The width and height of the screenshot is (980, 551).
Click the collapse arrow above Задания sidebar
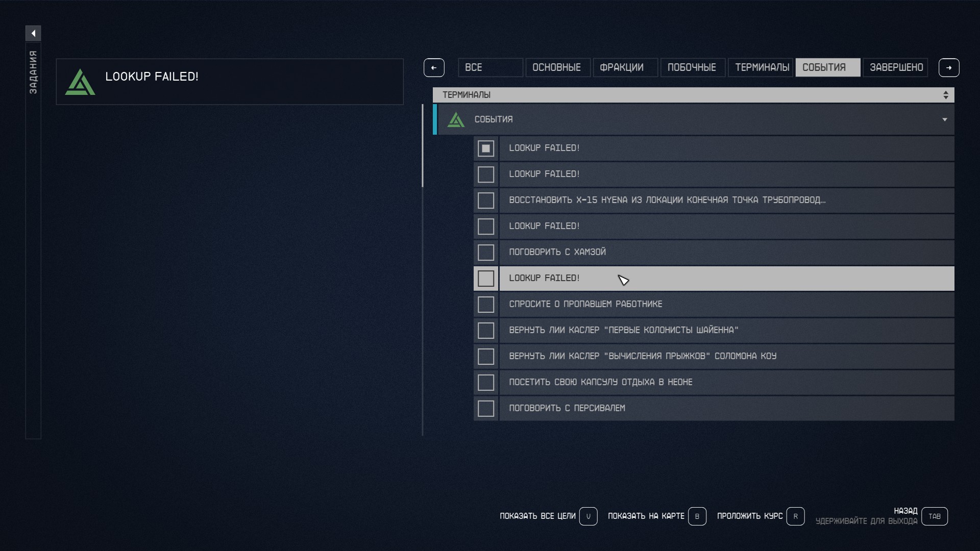(x=33, y=33)
